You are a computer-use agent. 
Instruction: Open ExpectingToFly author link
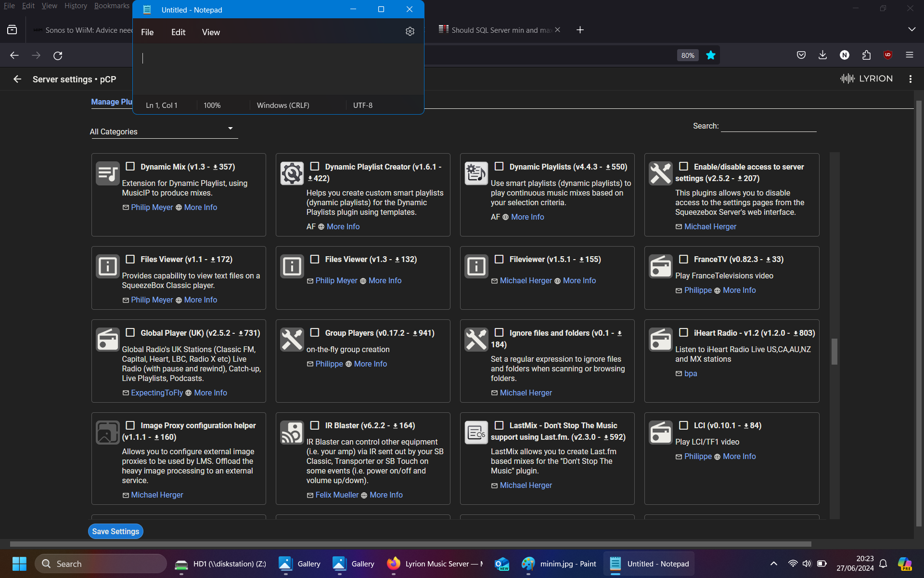coord(157,393)
